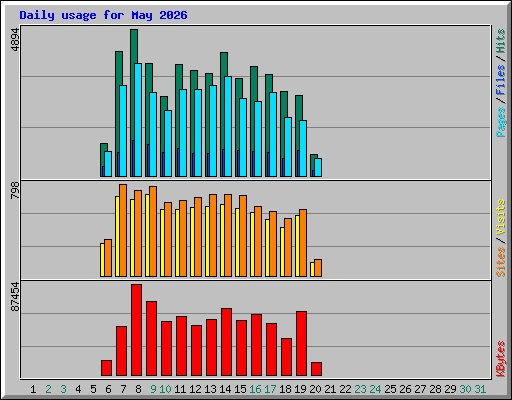
Task: Click day 14 on the x-axis
Action: point(225,389)
